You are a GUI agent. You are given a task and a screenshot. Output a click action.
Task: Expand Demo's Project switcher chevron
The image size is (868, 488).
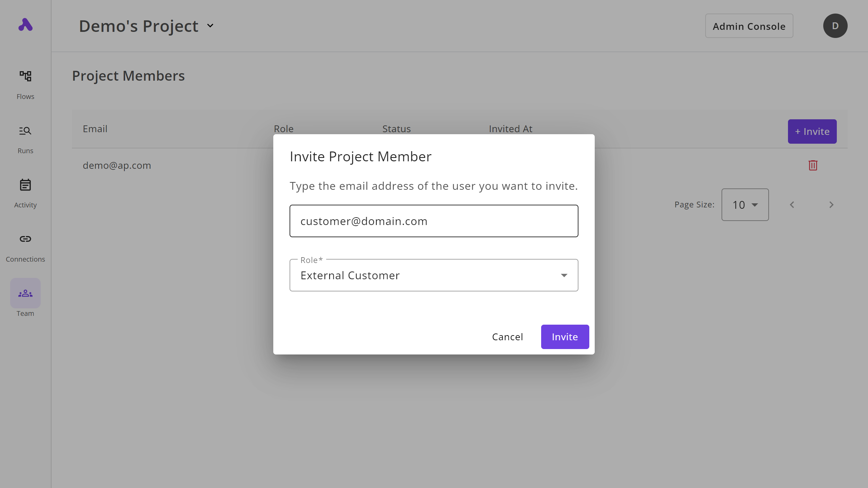(210, 26)
